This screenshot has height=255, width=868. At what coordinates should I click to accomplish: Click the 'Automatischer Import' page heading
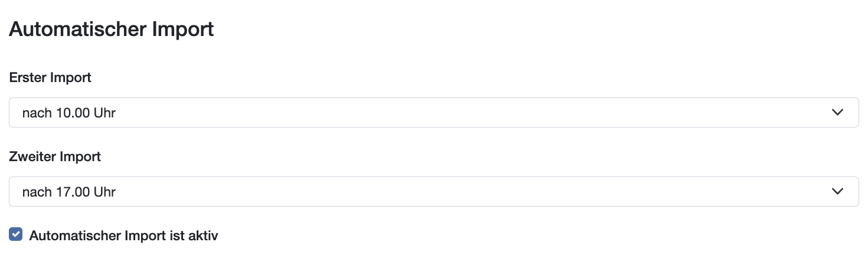click(x=111, y=30)
